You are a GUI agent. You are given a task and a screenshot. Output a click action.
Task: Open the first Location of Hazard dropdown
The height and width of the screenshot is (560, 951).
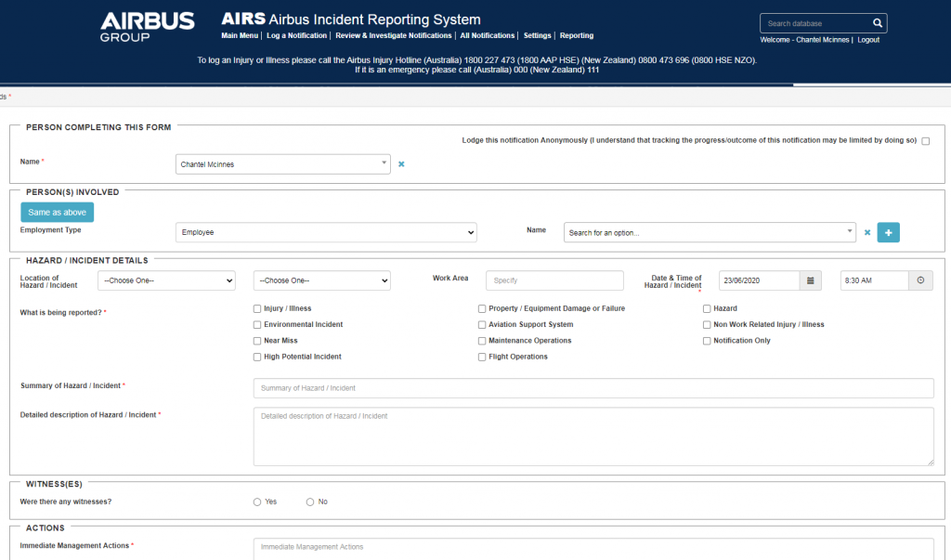pos(166,280)
